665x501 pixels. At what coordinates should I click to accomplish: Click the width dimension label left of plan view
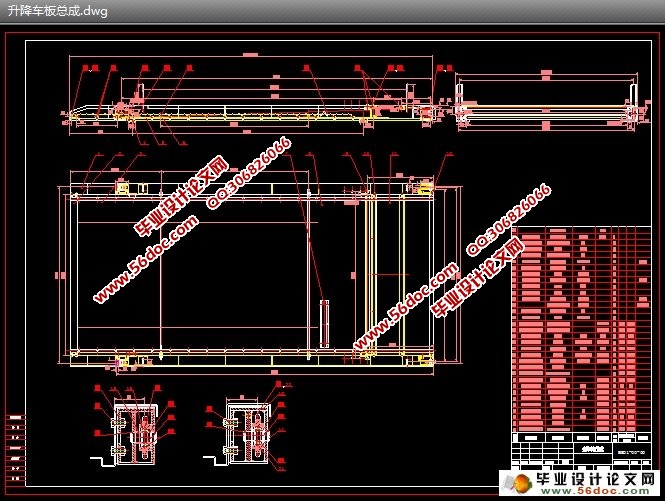point(60,276)
